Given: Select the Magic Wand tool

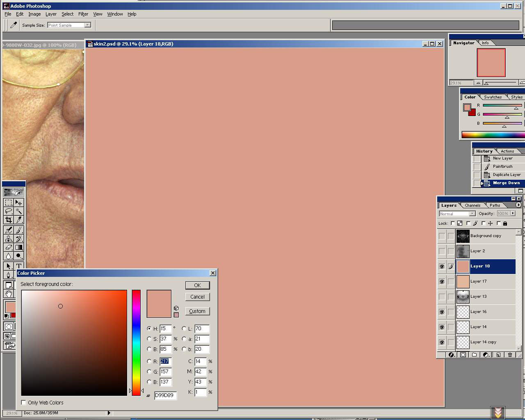Looking at the screenshot, I should pyautogui.click(x=19, y=211).
